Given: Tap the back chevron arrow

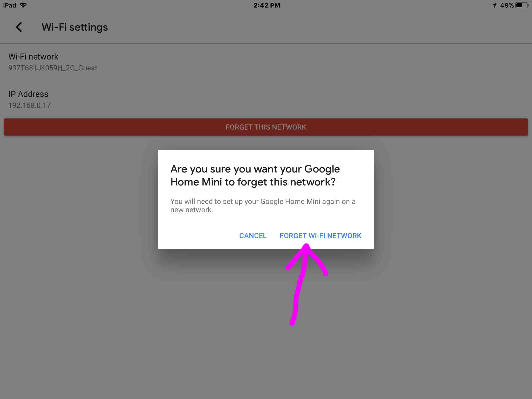Looking at the screenshot, I should 19,27.
